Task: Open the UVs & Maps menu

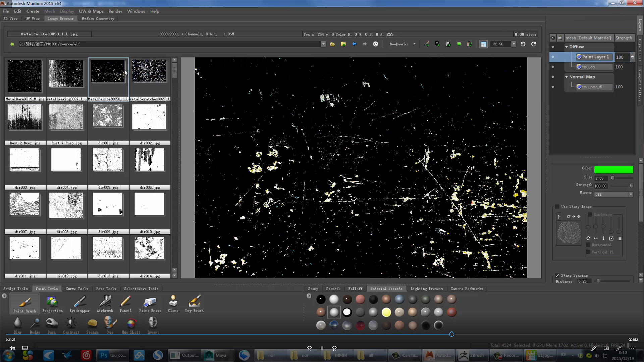Action: (x=91, y=11)
